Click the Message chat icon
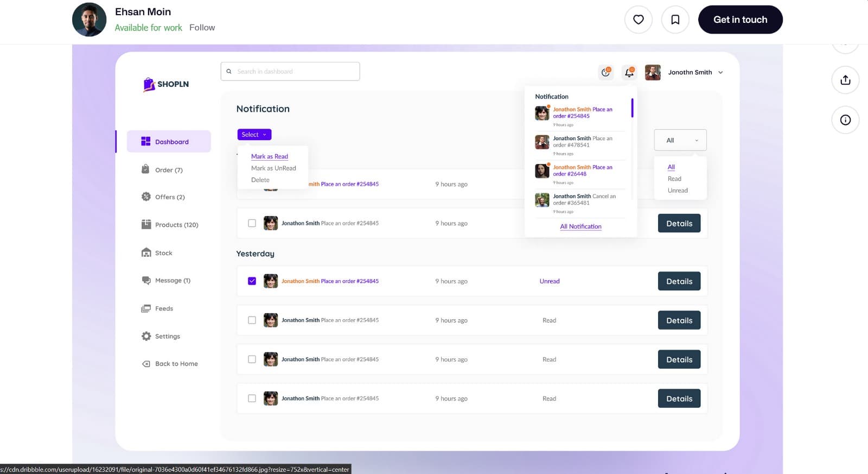Image resolution: width=868 pixels, height=474 pixels. [146, 280]
